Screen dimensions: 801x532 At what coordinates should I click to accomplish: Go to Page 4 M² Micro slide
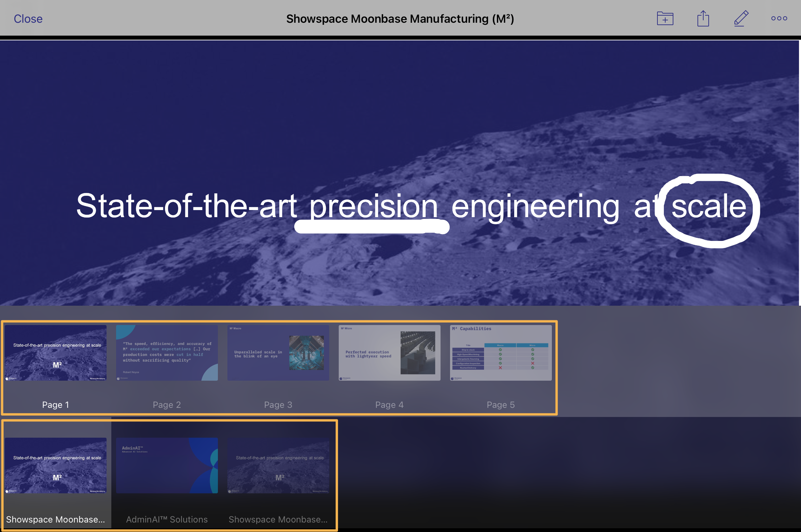coord(389,353)
